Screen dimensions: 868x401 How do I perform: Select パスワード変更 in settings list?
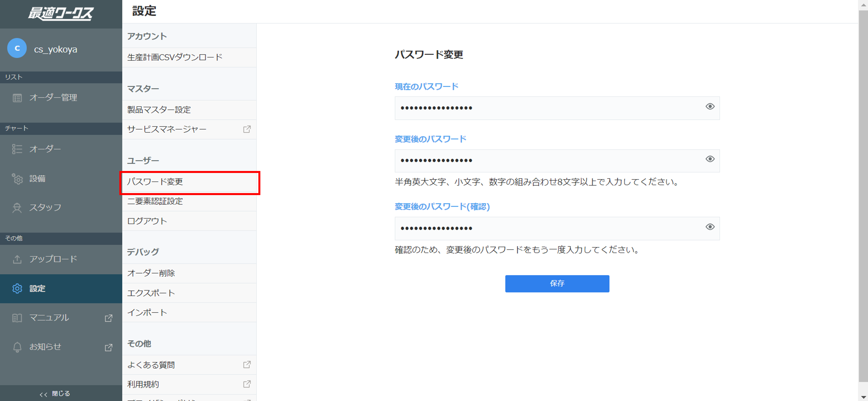189,182
